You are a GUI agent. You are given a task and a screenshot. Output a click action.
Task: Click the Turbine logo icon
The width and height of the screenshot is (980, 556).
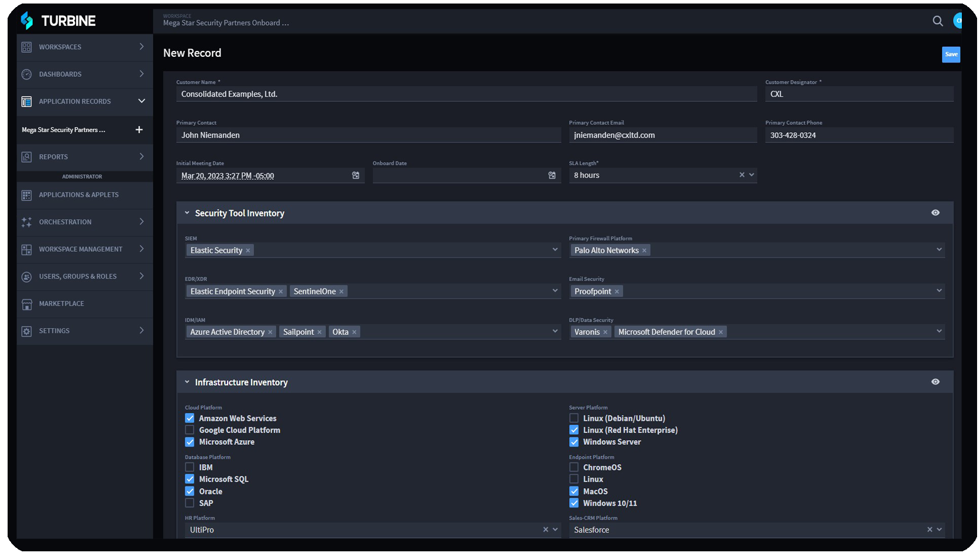[27, 20]
